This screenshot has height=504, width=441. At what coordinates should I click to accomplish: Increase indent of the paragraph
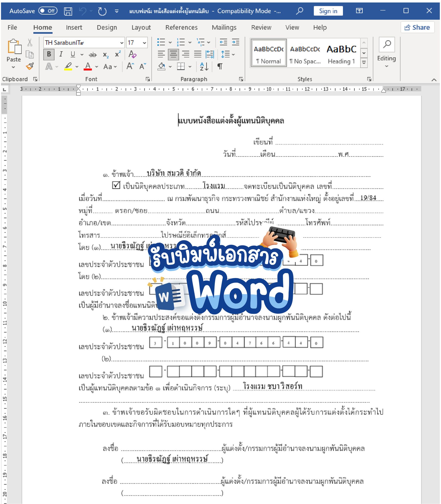pos(236,43)
